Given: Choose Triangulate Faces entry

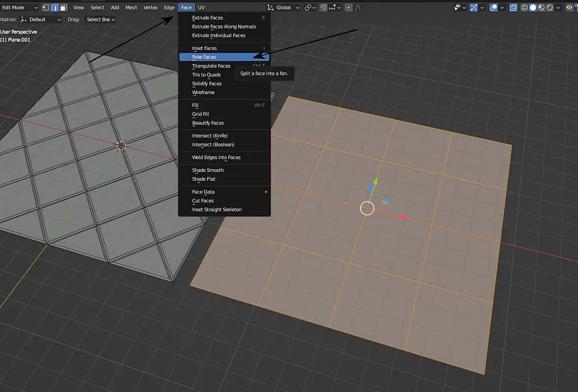Looking at the screenshot, I should (x=224, y=66).
